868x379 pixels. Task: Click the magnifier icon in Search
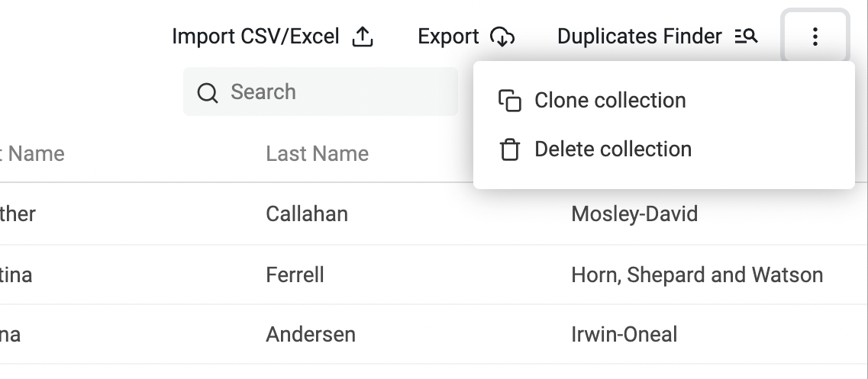208,93
